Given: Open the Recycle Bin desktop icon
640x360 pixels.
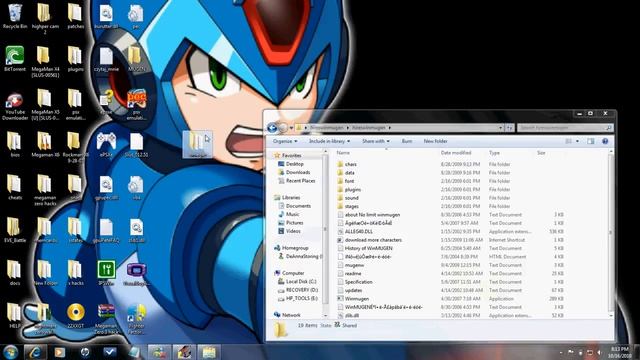Looking at the screenshot, I should (15, 16).
